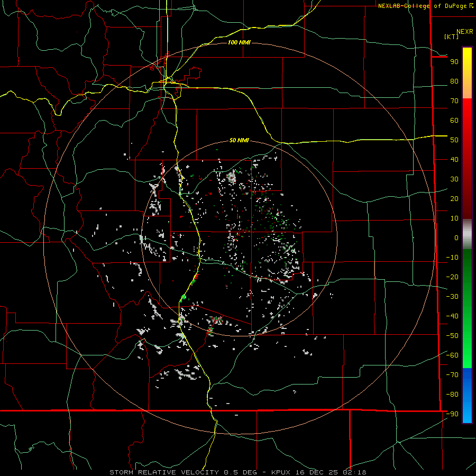The height and width of the screenshot is (476, 476).
Task: Click the -60 value on the velocity scale
Action: click(x=452, y=355)
